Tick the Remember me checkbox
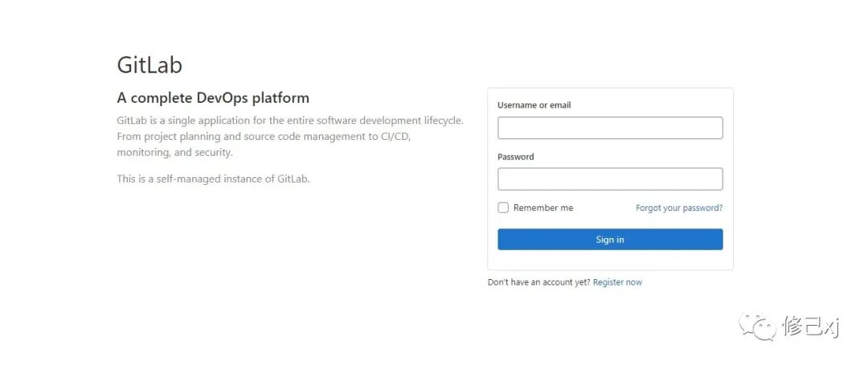Screen dimensions: 868x366 tap(502, 208)
